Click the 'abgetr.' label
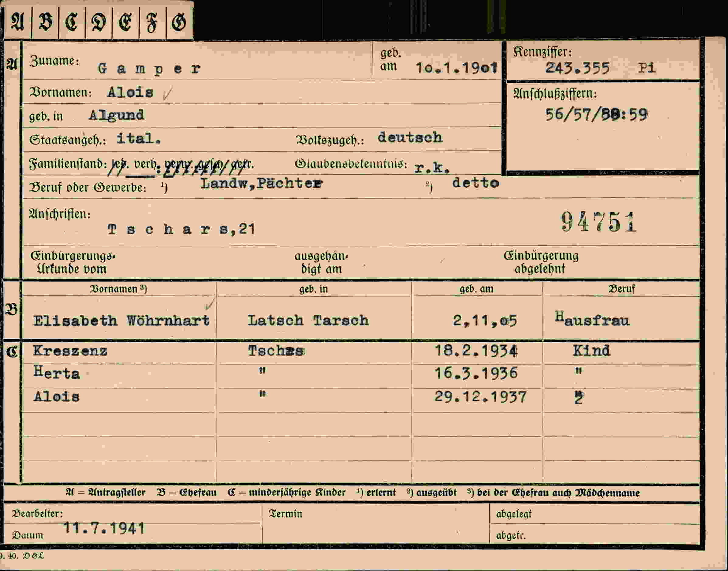Screen dimensions: 728x571 click(x=511, y=535)
